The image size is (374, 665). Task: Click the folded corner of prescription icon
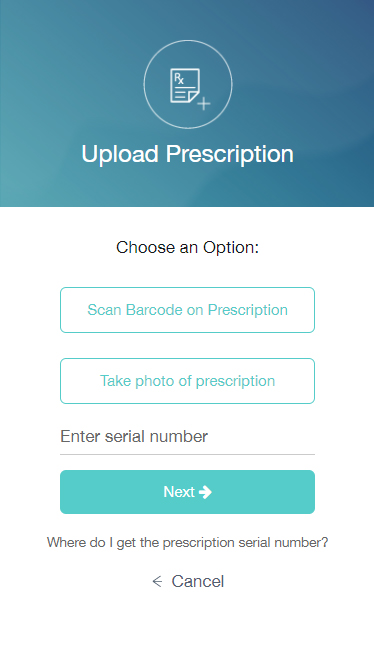[x=195, y=98]
